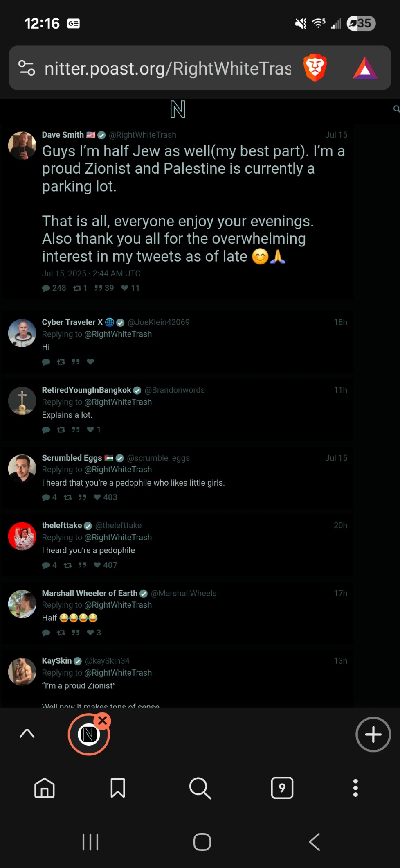The height and width of the screenshot is (868, 400).
Task: Open Scrumbled Eggs profile link
Action: (72, 458)
